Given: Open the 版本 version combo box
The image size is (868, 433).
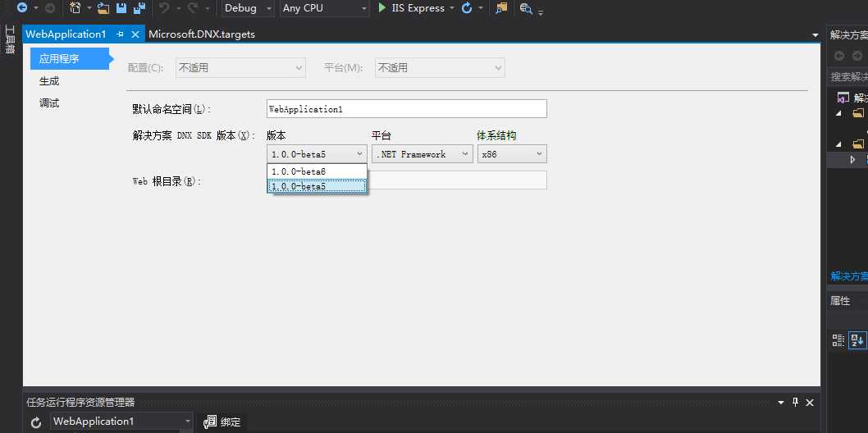Looking at the screenshot, I should (x=317, y=153).
